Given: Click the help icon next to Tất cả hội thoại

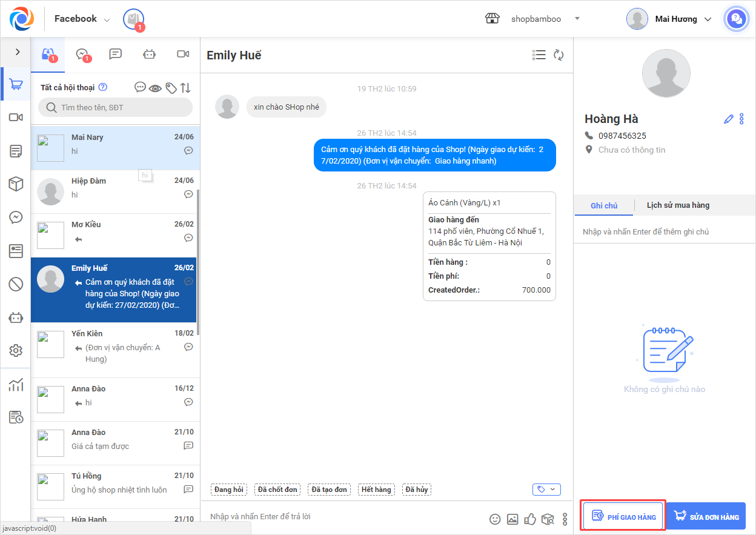Looking at the screenshot, I should (103, 87).
